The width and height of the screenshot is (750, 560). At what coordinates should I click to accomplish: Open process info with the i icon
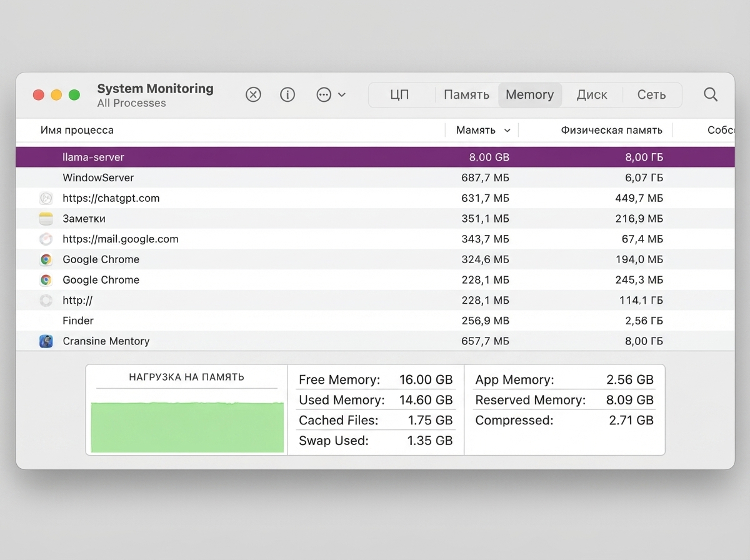click(287, 94)
